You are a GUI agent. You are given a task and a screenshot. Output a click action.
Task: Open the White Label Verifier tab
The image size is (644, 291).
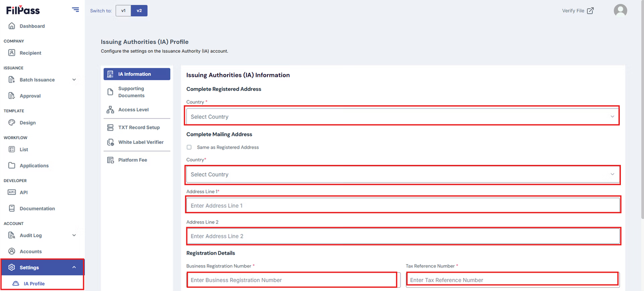(137, 142)
